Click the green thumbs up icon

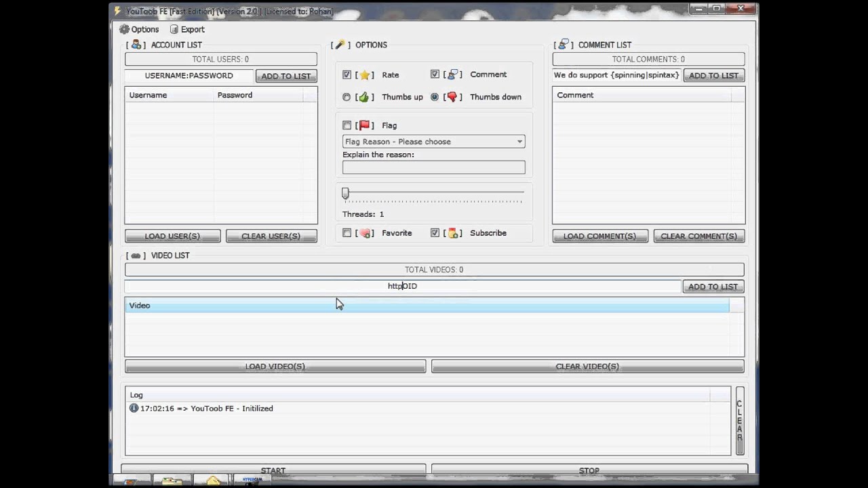click(364, 97)
